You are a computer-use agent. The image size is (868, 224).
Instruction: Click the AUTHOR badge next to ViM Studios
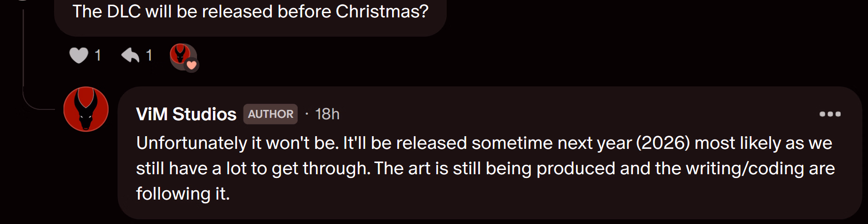click(270, 114)
